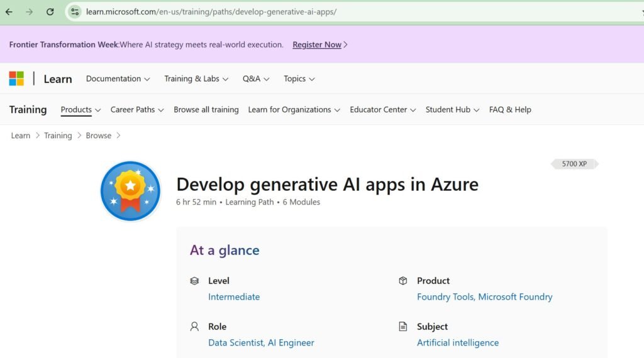
Task: Open the Q&A dropdown menu
Action: coord(256,79)
